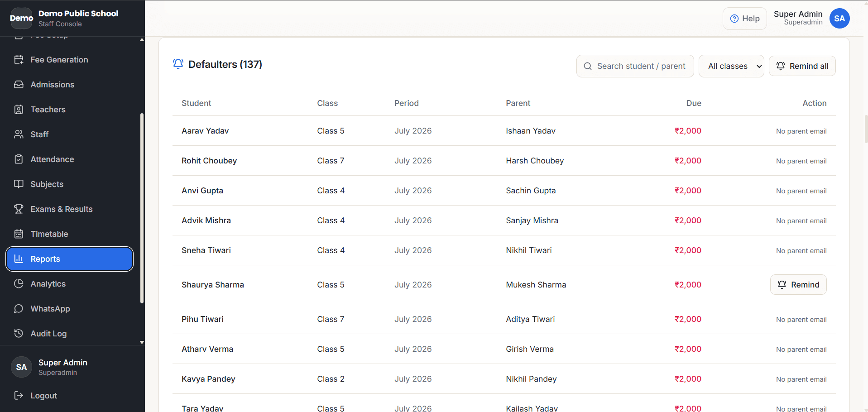Click the Remind all button
This screenshot has height=412, width=868.
[802, 66]
